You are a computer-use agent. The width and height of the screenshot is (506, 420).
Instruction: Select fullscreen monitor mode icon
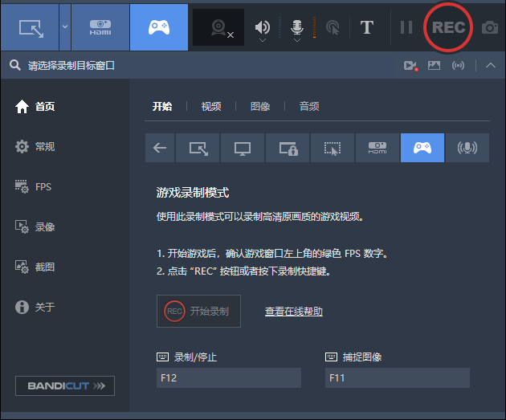(243, 148)
